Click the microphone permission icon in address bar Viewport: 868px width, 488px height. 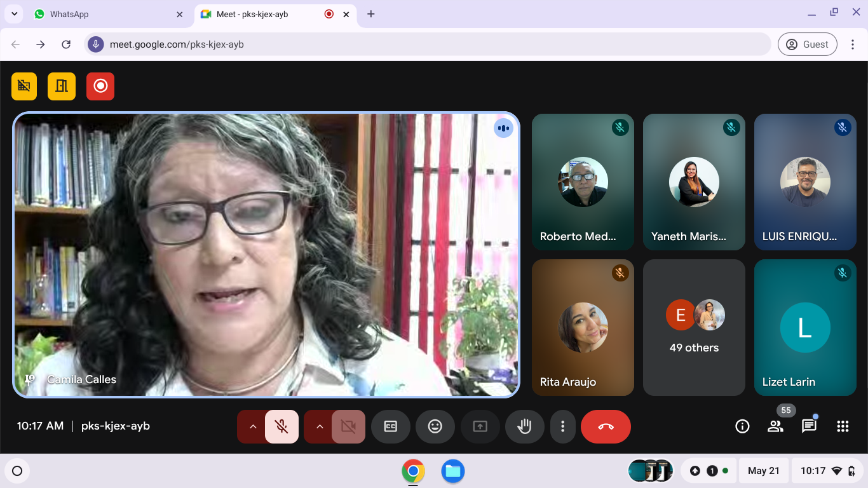[96, 44]
